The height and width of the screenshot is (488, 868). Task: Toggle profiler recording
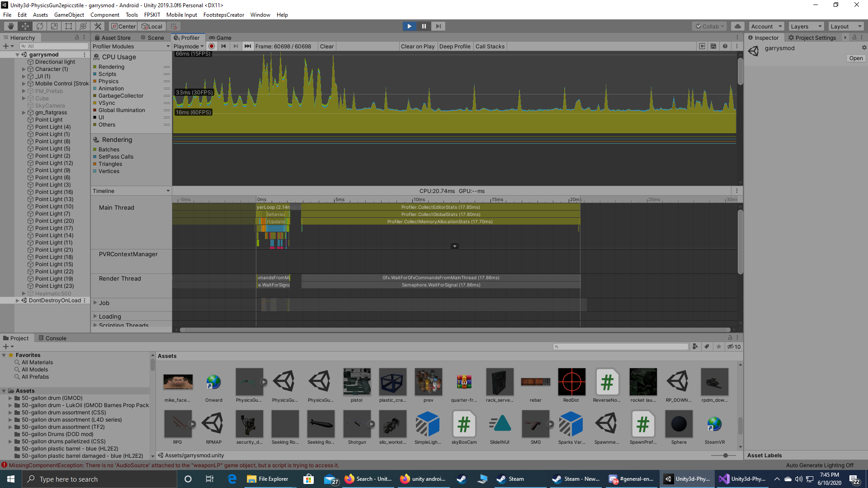point(212,46)
